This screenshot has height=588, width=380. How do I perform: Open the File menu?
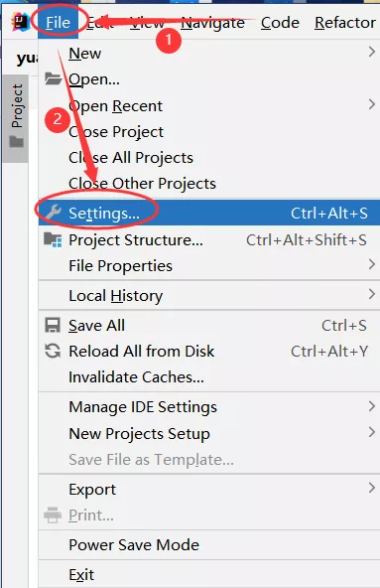pos(59,23)
